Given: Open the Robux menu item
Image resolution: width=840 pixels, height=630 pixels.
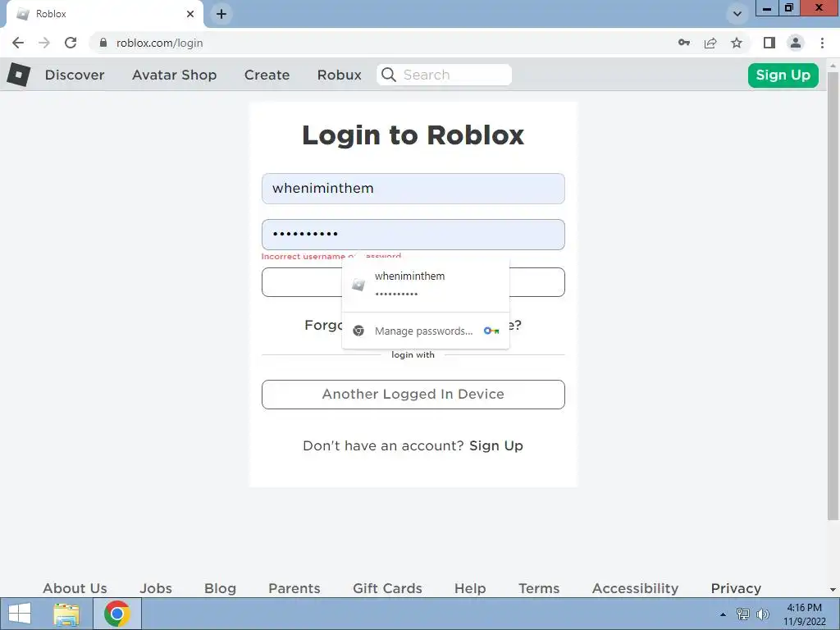Looking at the screenshot, I should pyautogui.click(x=339, y=75).
